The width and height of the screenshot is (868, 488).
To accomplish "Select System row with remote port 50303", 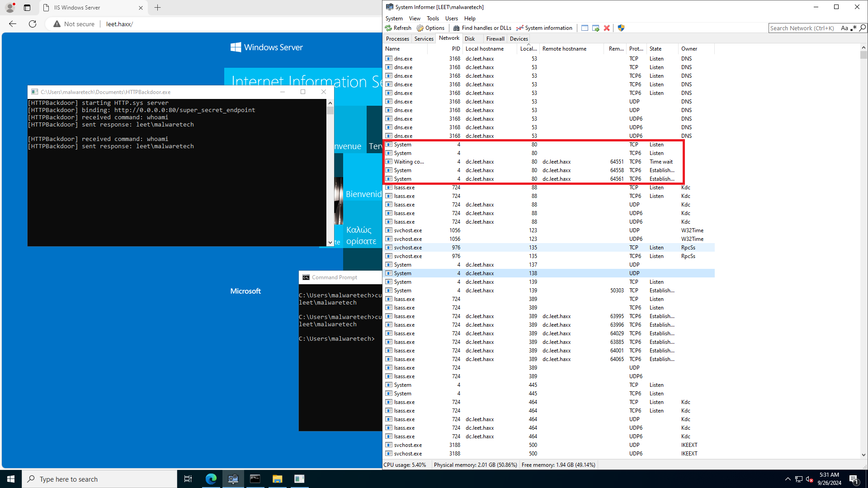I will pyautogui.click(x=549, y=291).
